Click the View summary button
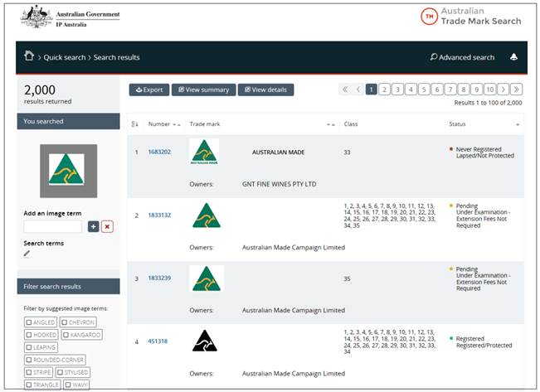The height and width of the screenshot is (392, 540). [x=203, y=90]
